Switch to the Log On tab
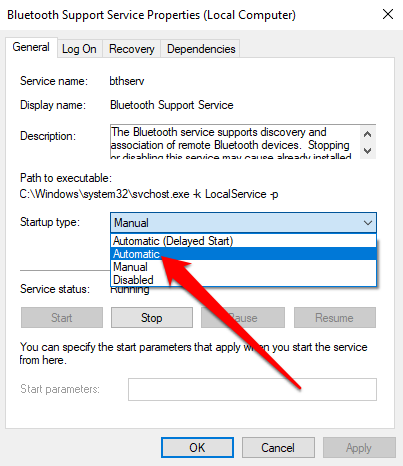Image resolution: width=403 pixels, height=466 pixels. (79, 49)
